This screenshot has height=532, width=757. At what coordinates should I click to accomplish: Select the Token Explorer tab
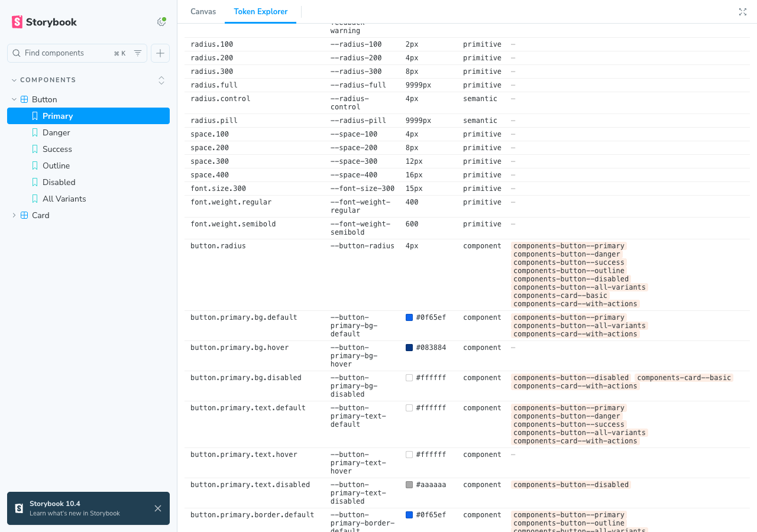pos(261,12)
